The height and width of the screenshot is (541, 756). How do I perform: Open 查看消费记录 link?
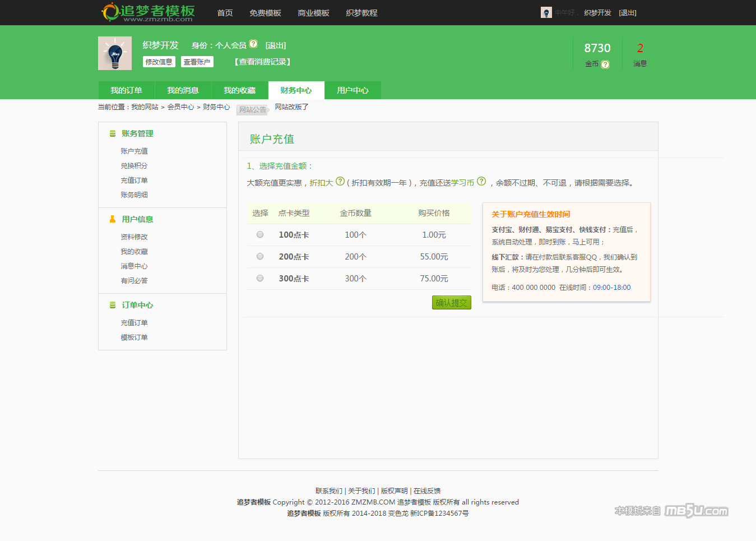tap(262, 62)
